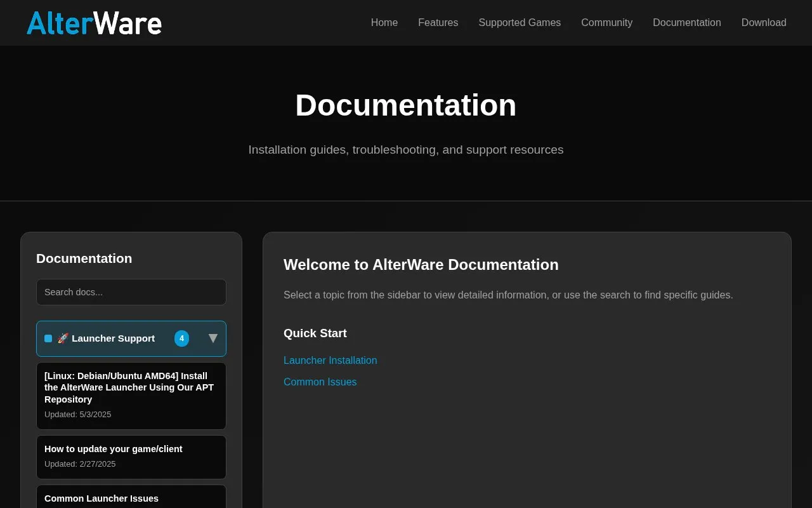
Task: Open the Linux Debian/Ubuntu APT install guide
Action: [131, 396]
